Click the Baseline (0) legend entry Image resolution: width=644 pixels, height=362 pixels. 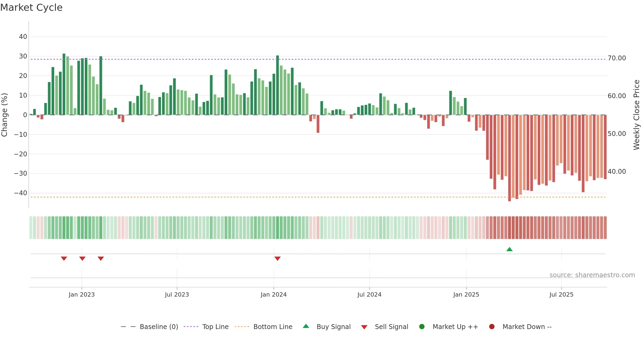(x=149, y=327)
